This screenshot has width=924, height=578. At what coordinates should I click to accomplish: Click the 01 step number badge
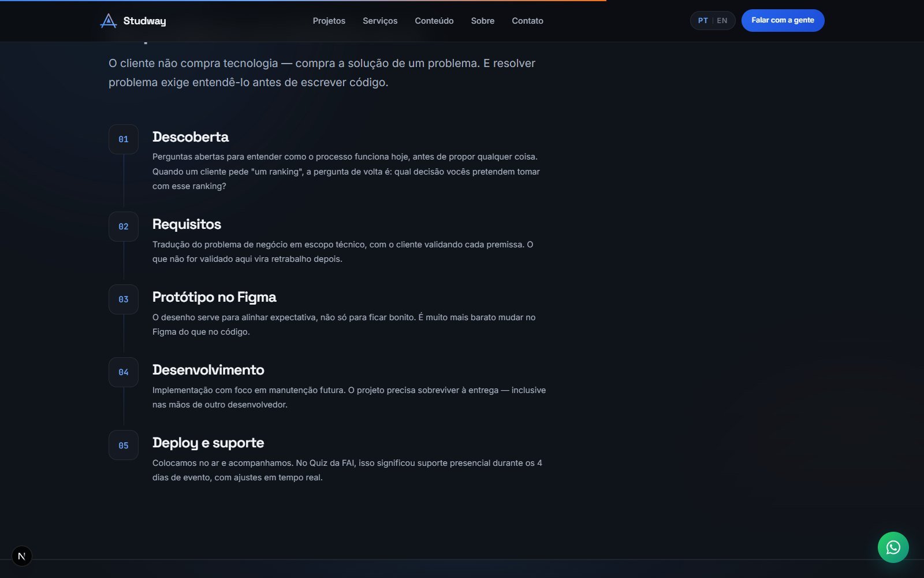[124, 139]
